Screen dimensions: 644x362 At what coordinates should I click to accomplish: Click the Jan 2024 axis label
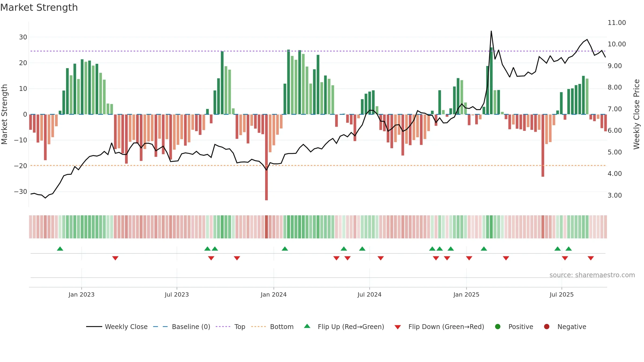[274, 294]
